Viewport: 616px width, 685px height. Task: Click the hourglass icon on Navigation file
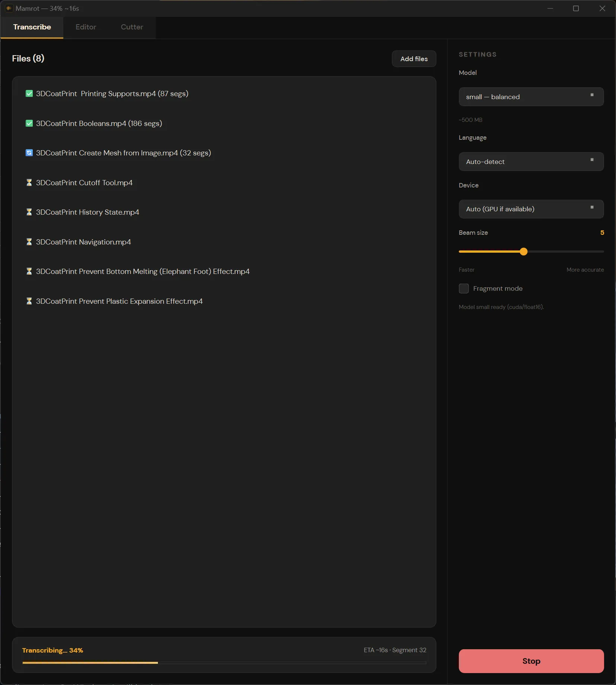[x=29, y=242]
